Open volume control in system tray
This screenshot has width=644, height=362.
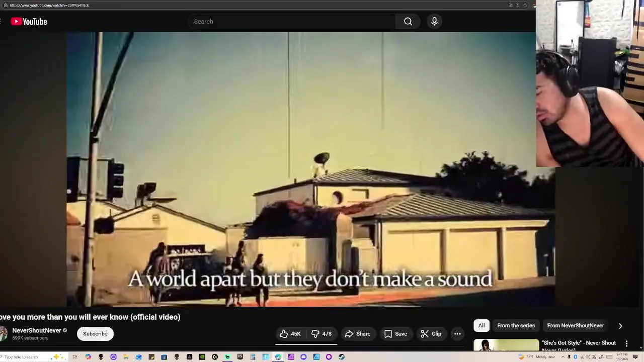click(x=588, y=357)
